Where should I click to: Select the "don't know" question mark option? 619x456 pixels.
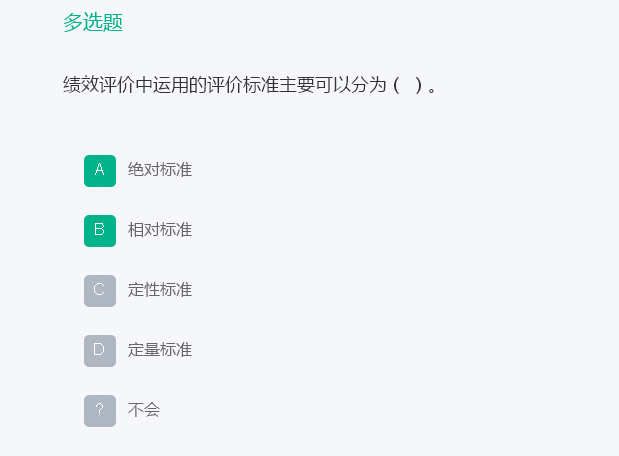click(x=100, y=411)
